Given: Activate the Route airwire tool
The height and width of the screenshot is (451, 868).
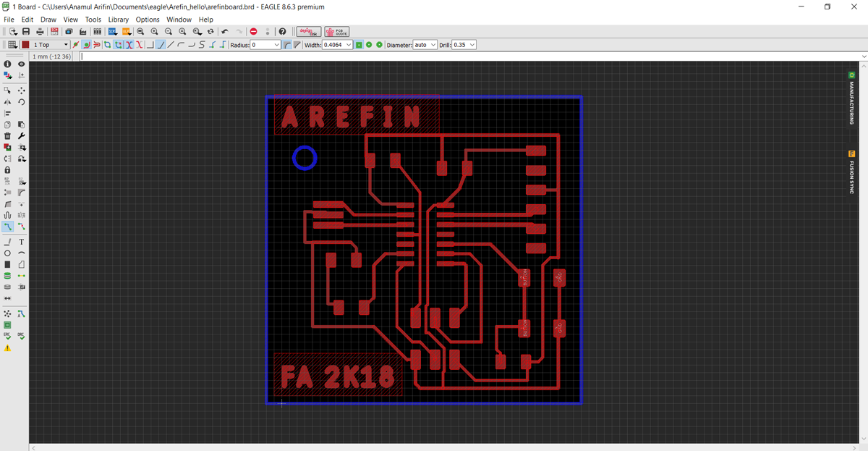Looking at the screenshot, I should pyautogui.click(x=7, y=227).
